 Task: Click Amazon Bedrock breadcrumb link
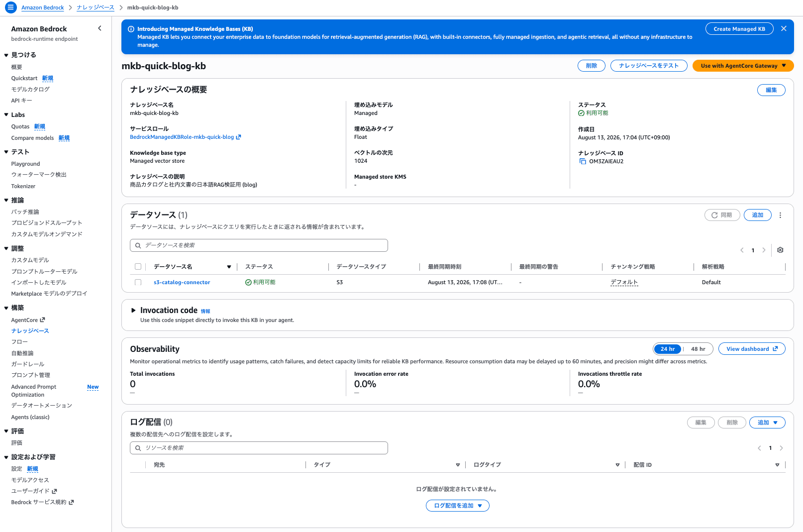pyautogui.click(x=43, y=7)
